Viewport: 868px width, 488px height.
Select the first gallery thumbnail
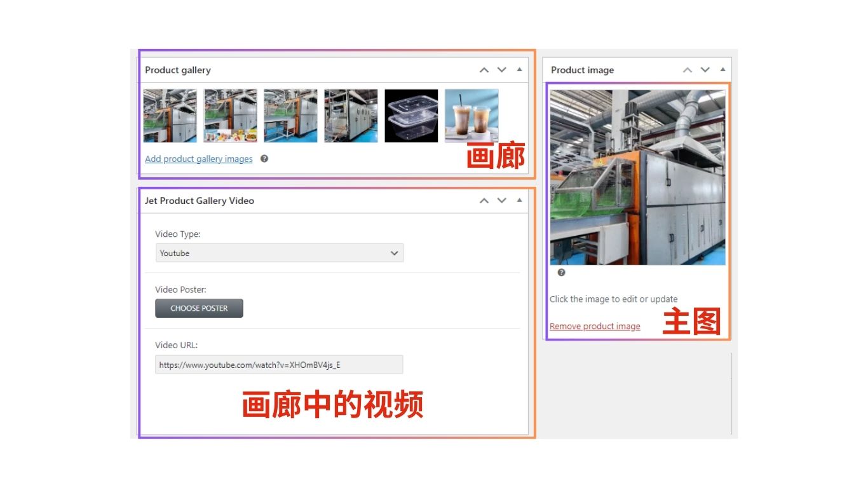tap(170, 116)
